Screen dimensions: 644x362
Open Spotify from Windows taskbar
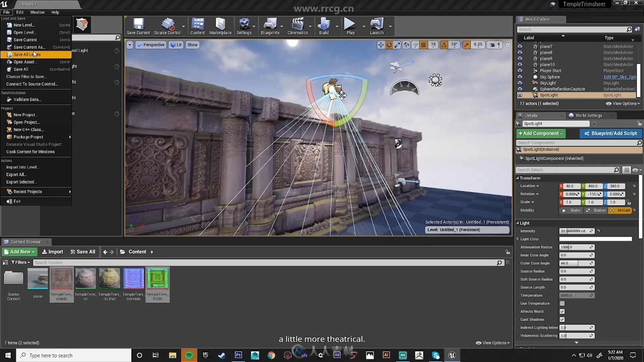click(189, 355)
